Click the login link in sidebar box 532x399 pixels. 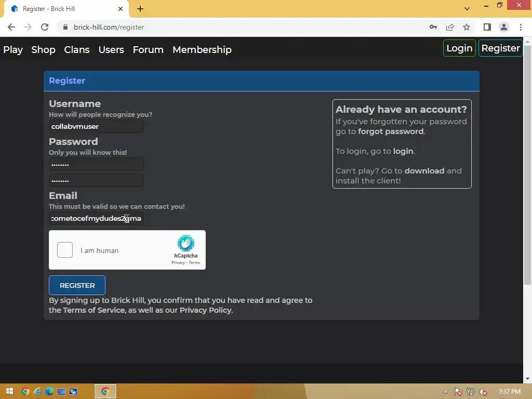pyautogui.click(x=403, y=151)
